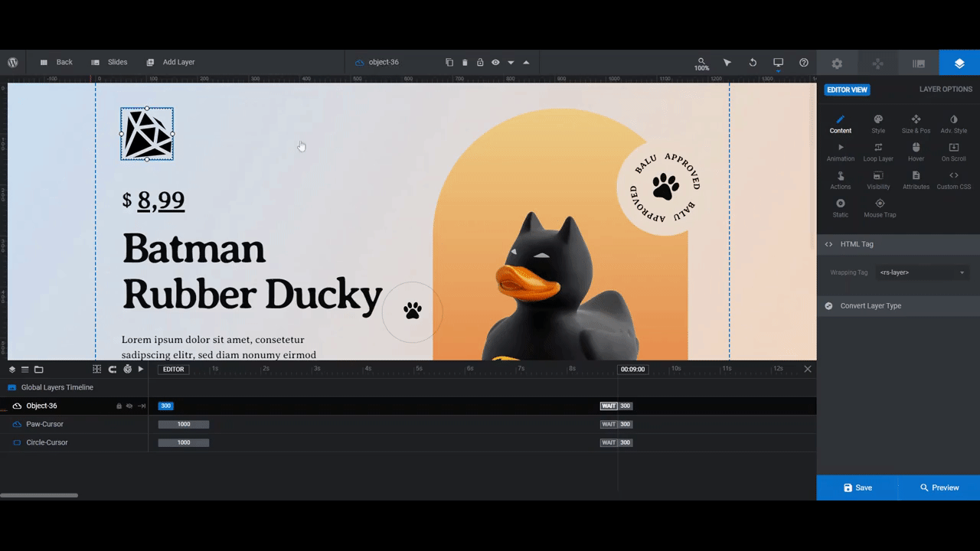This screenshot has height=551, width=980.
Task: Click the WordPress logo icon
Action: [13, 62]
